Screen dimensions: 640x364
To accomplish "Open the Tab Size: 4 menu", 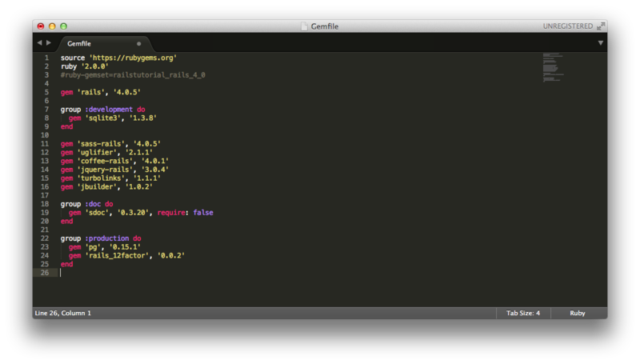I will (523, 313).
